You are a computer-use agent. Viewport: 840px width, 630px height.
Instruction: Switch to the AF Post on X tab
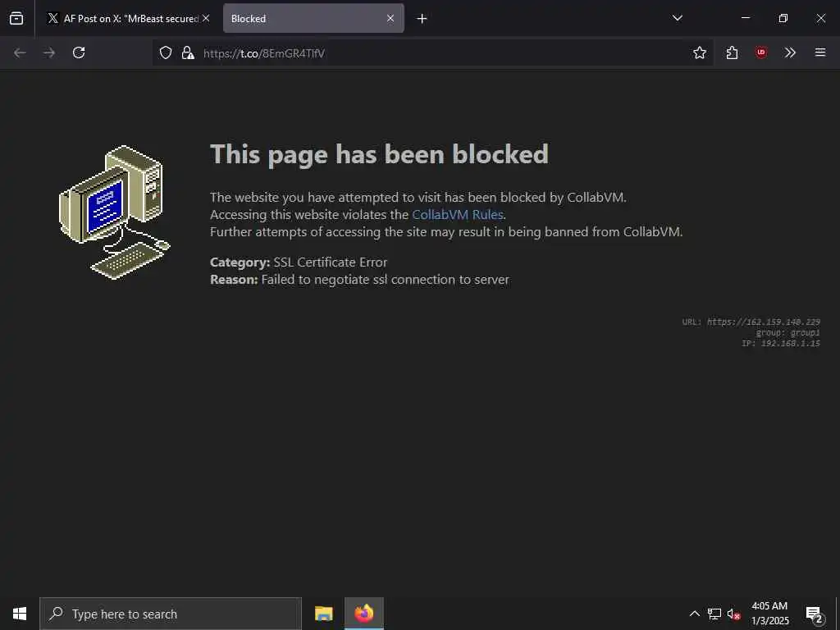[128, 18]
